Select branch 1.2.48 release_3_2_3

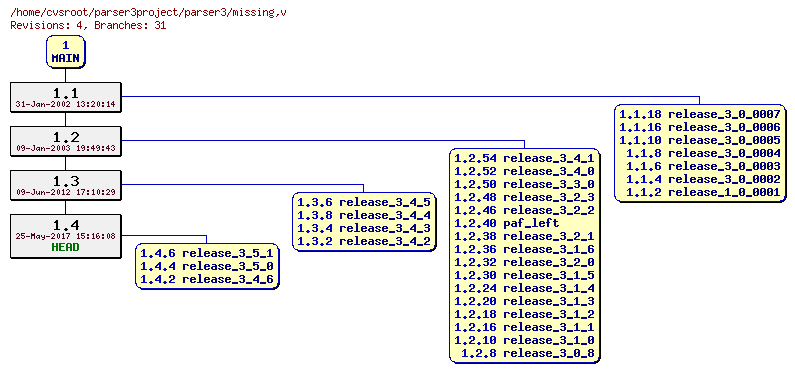[524, 197]
